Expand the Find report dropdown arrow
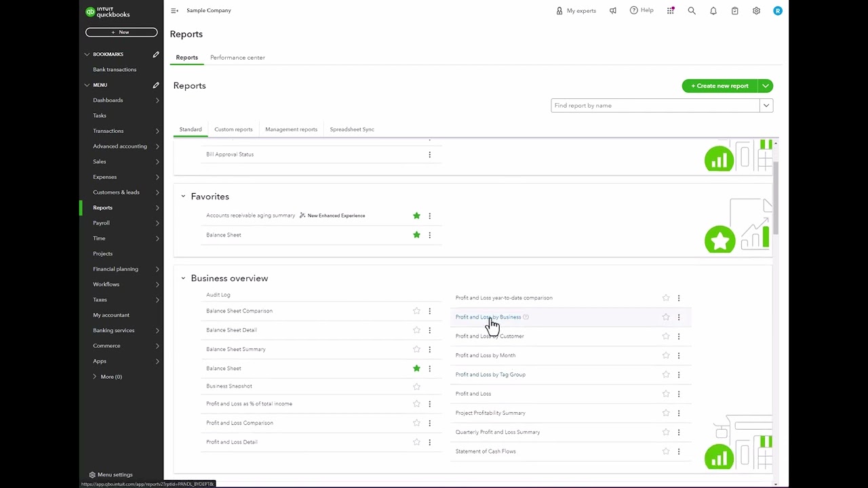The height and width of the screenshot is (488, 868). tap(766, 106)
